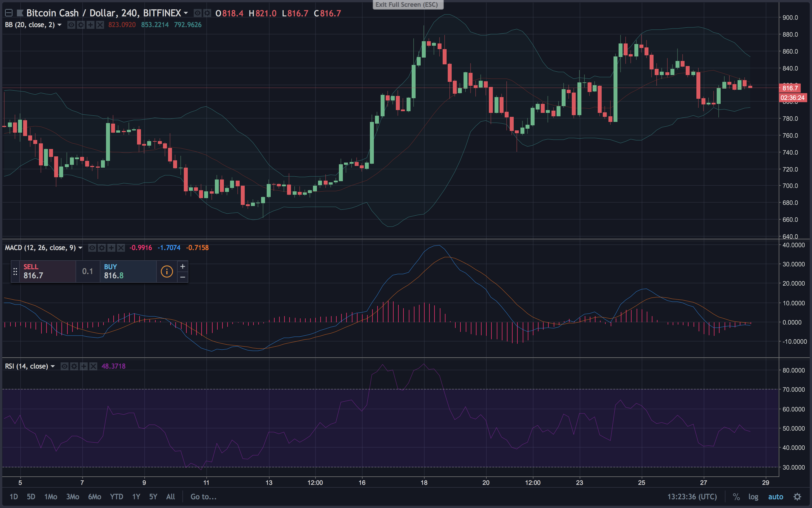Select the 1D time range
The width and height of the screenshot is (812, 508).
(14, 497)
